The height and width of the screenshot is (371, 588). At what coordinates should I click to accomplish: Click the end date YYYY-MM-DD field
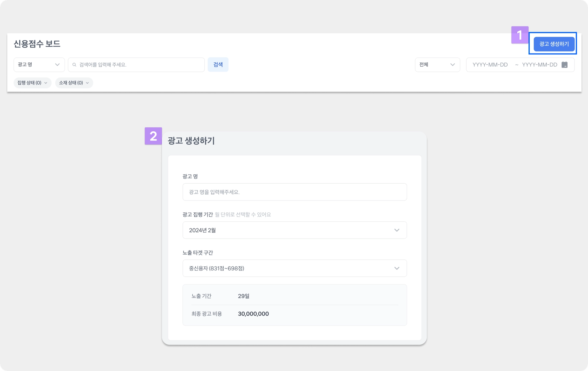click(x=539, y=65)
